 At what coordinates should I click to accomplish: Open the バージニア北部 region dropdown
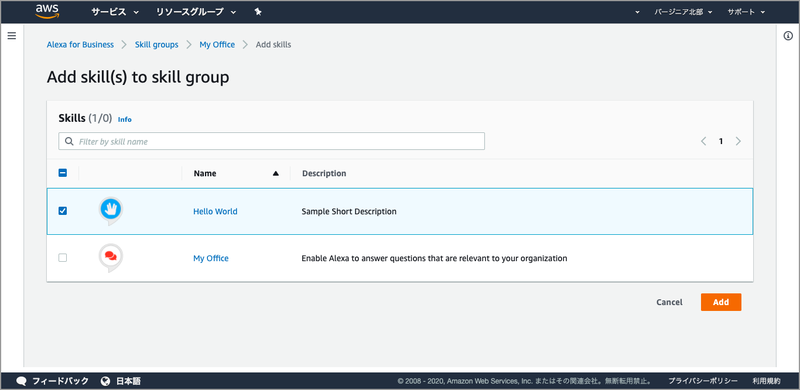pos(683,12)
